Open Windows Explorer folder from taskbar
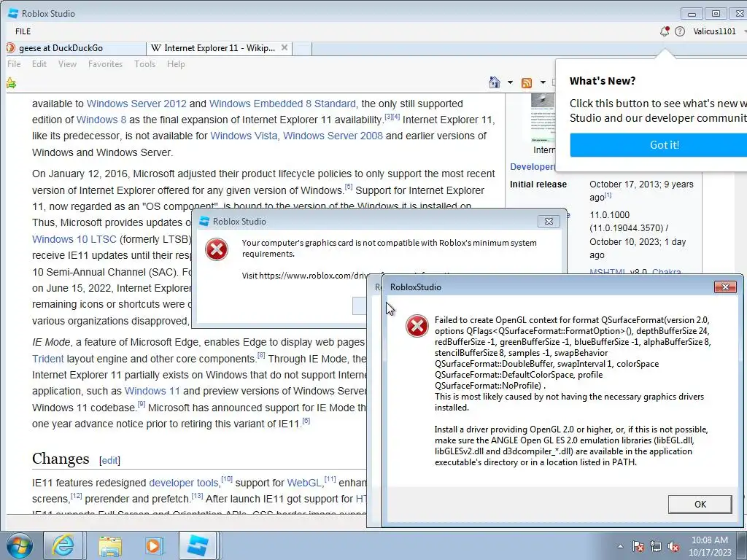747x560 pixels. point(110,545)
